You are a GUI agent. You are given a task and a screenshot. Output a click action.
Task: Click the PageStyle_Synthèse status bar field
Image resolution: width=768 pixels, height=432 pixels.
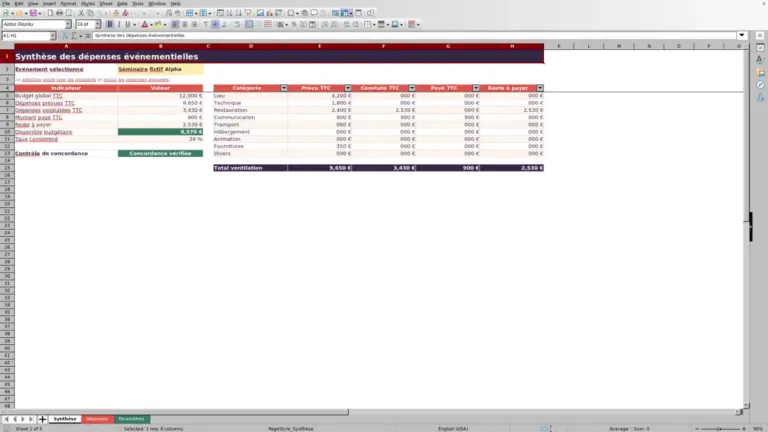290,429
